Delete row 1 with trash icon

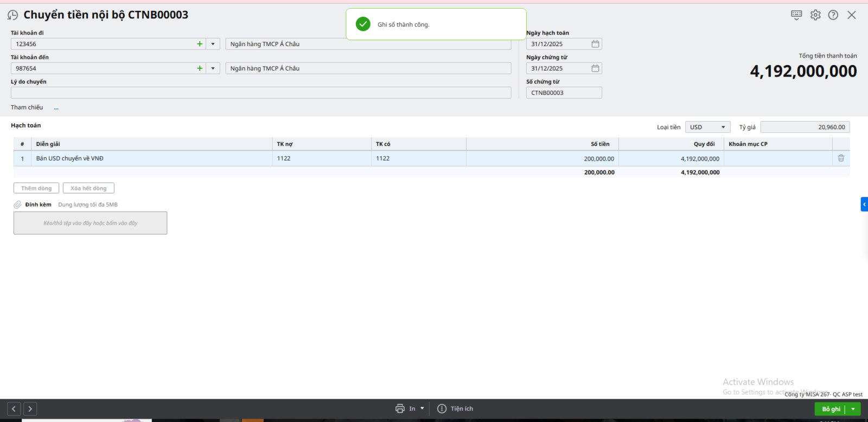(x=841, y=158)
